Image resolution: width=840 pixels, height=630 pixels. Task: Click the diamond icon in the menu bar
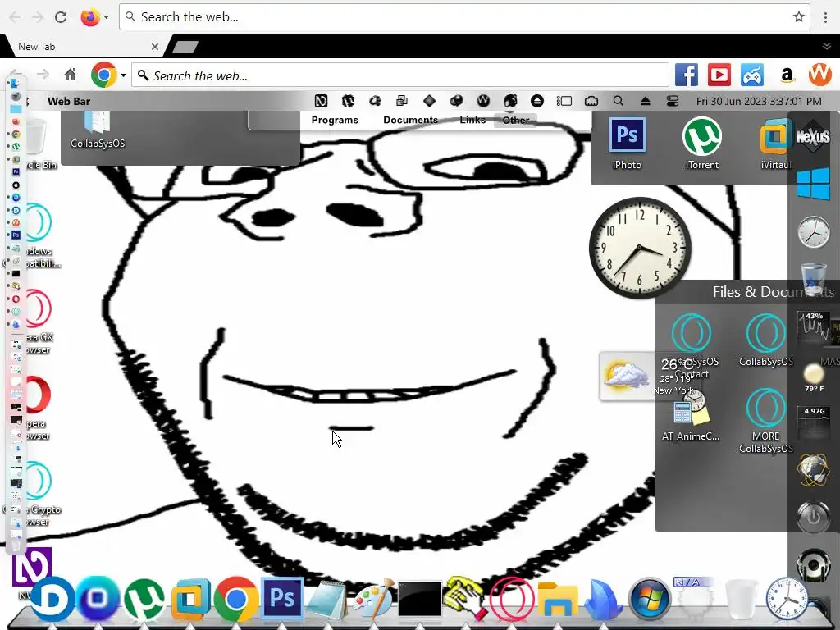(x=429, y=101)
